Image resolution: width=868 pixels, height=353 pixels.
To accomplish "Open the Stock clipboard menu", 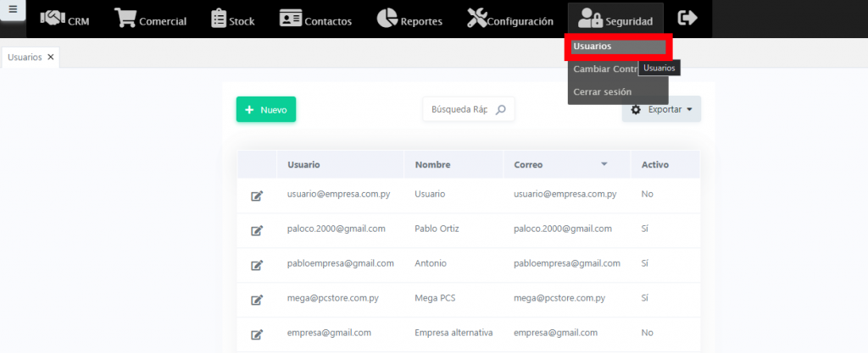I will tap(232, 19).
